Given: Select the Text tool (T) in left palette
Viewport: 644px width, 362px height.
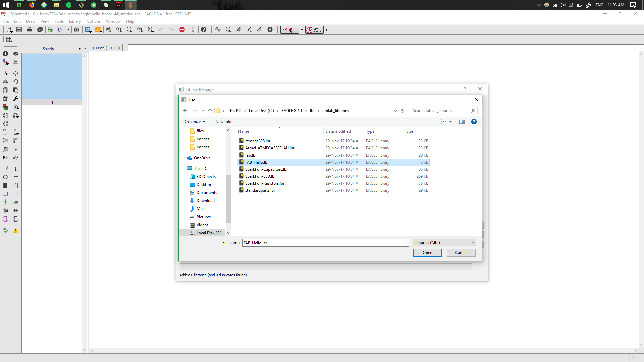Looking at the screenshot, I should pyautogui.click(x=16, y=169).
